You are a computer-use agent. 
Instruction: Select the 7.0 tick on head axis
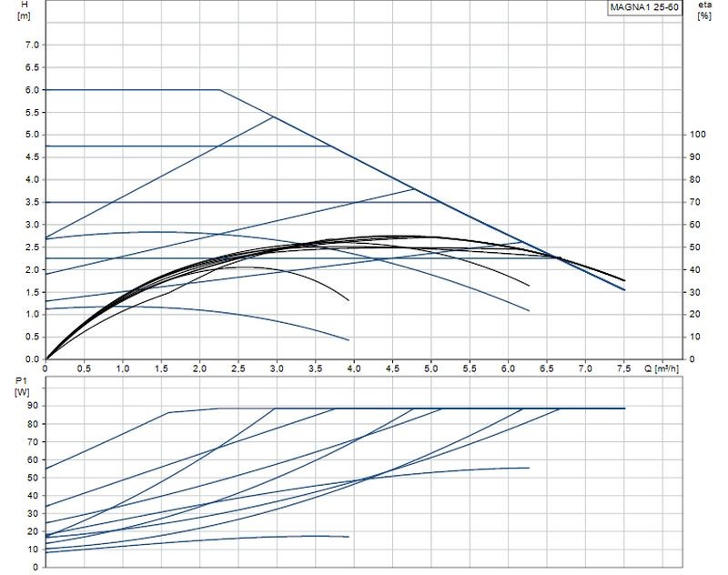(32, 45)
